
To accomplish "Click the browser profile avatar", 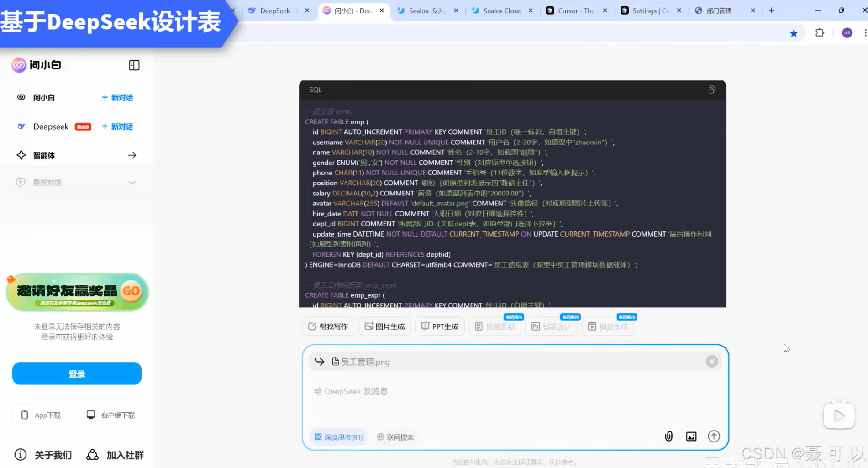I will tap(847, 33).
